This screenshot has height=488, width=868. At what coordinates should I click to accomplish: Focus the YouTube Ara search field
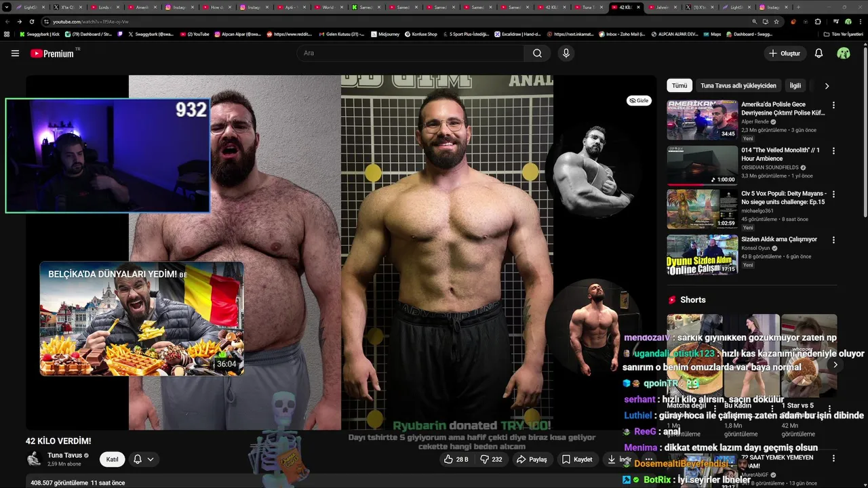[410, 53]
